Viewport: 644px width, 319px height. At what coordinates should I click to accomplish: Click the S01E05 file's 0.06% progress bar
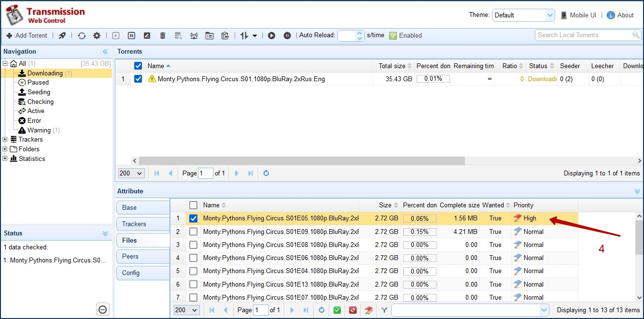tap(420, 218)
